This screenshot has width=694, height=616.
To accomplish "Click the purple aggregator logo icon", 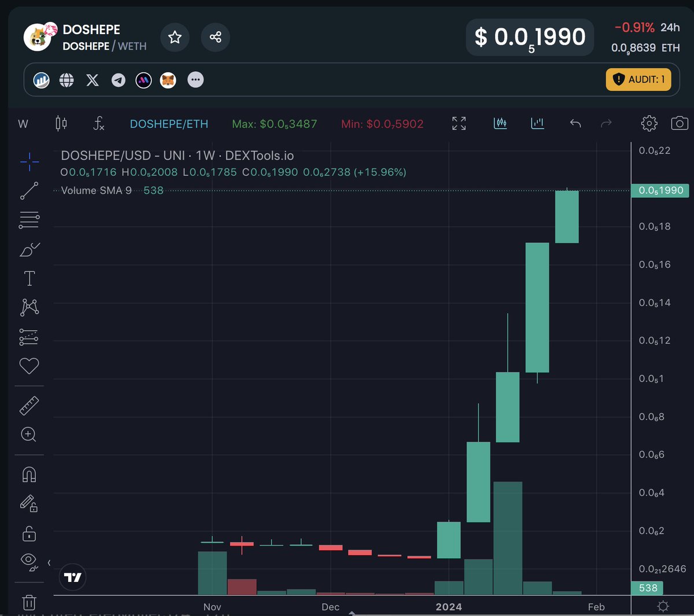I will coord(143,80).
